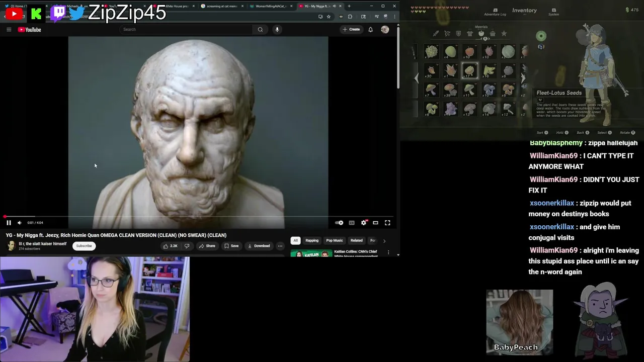
Task: Seek along the video progress bar
Action: [198, 217]
